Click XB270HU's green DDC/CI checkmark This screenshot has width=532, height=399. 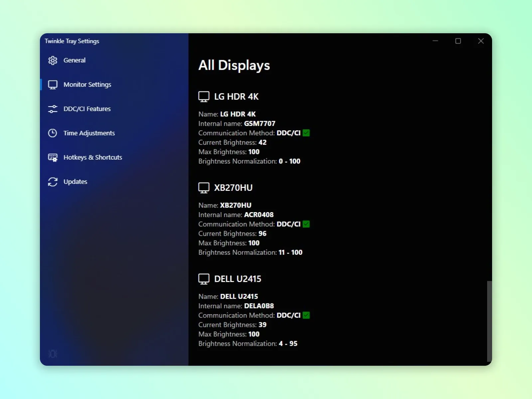coord(306,224)
